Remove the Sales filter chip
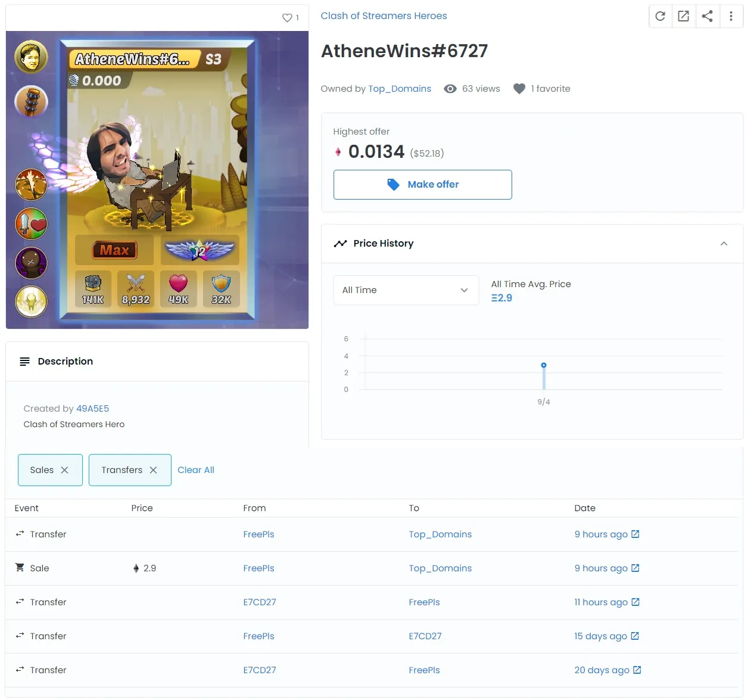Viewport: 754px width, 700px height. click(64, 470)
